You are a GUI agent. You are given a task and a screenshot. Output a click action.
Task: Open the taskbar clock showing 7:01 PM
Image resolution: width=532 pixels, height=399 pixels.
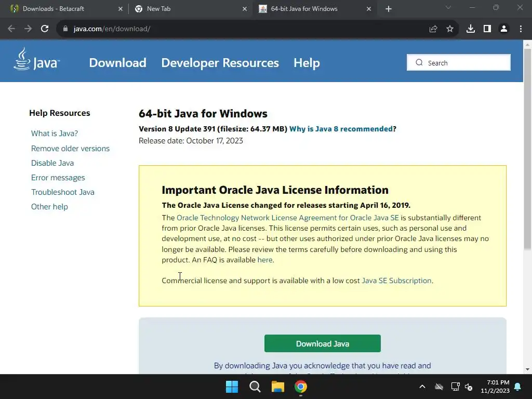[x=495, y=387]
